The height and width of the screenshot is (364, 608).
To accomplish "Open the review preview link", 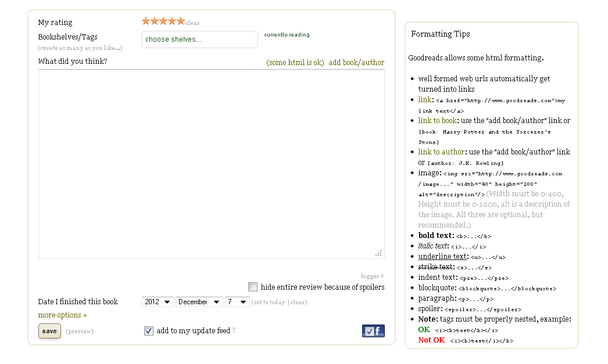I will pos(80,331).
